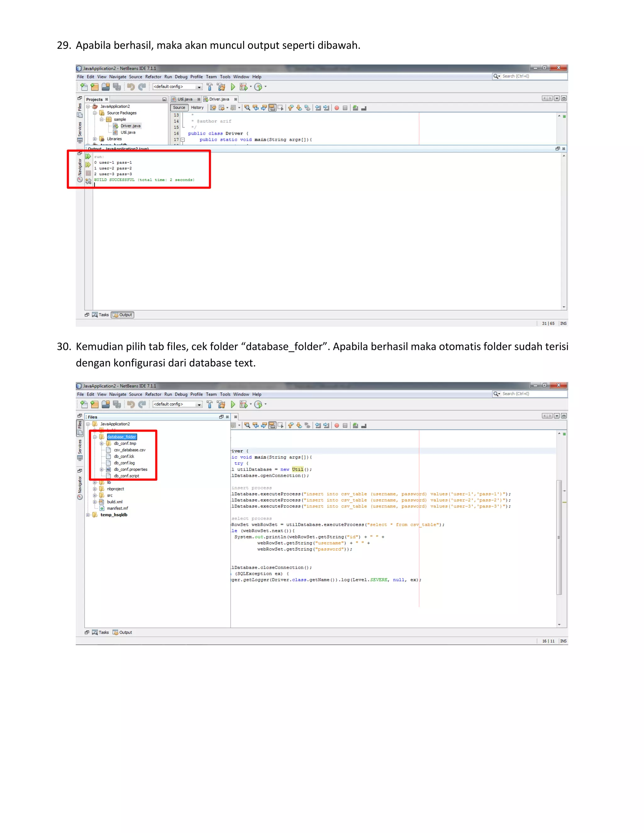The height and width of the screenshot is (833, 644).
Task: Select db_conf.script in lower Files tree
Action: pos(126,476)
